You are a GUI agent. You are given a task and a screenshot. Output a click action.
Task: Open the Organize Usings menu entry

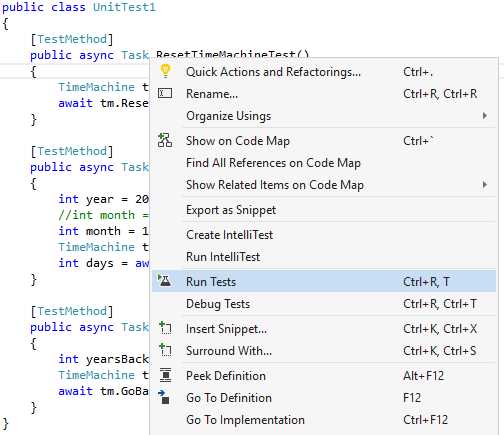324,116
